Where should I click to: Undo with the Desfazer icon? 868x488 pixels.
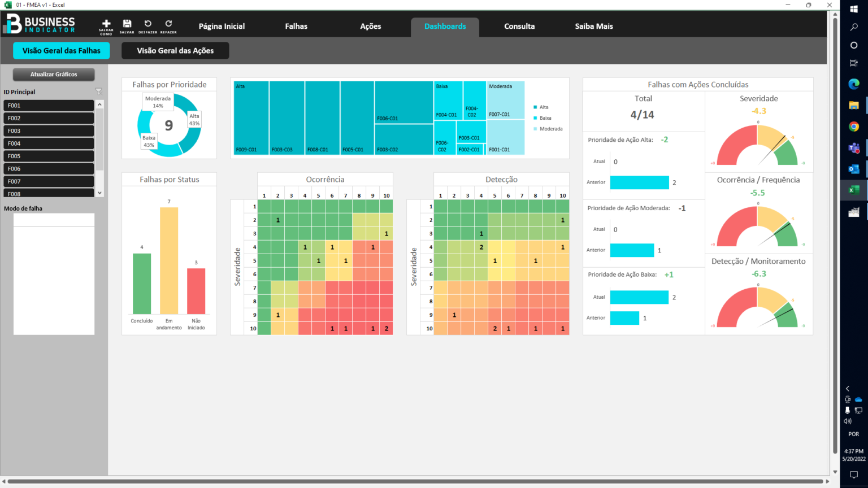point(147,24)
